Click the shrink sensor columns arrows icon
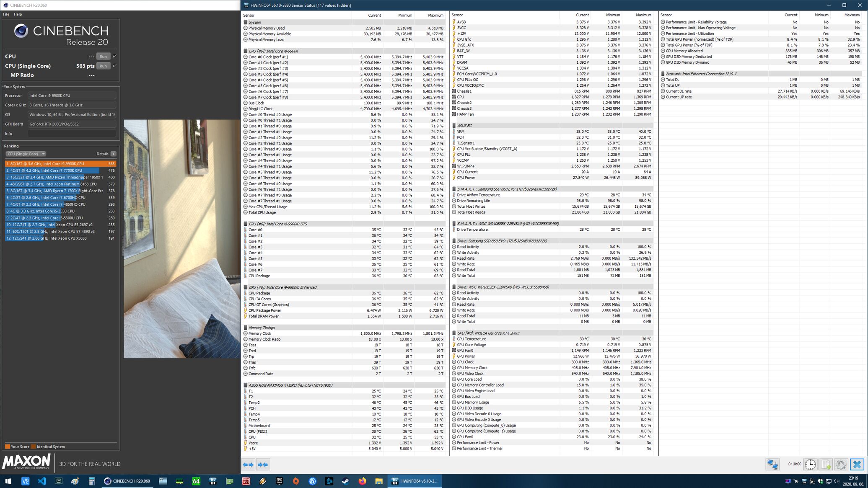This screenshot has height=488, width=868. [263, 464]
